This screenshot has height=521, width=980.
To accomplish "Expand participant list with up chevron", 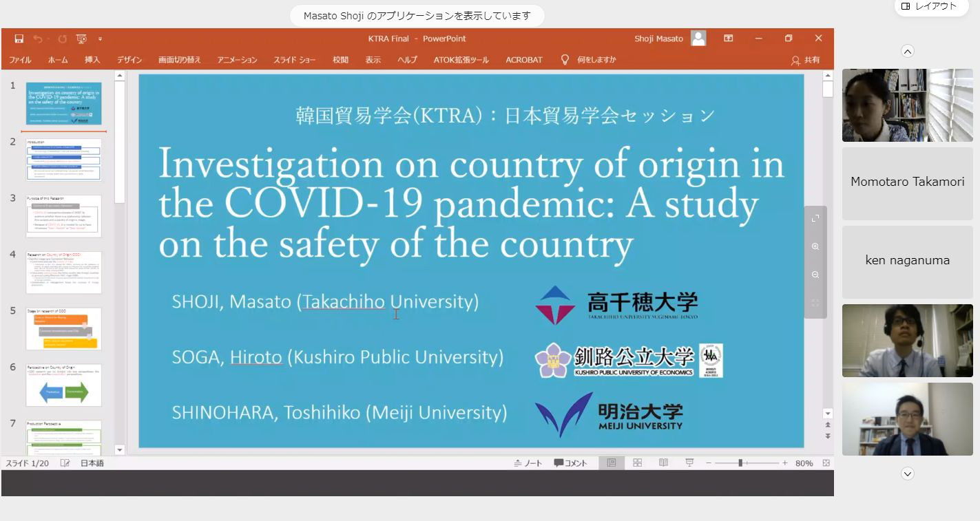I will (x=908, y=51).
